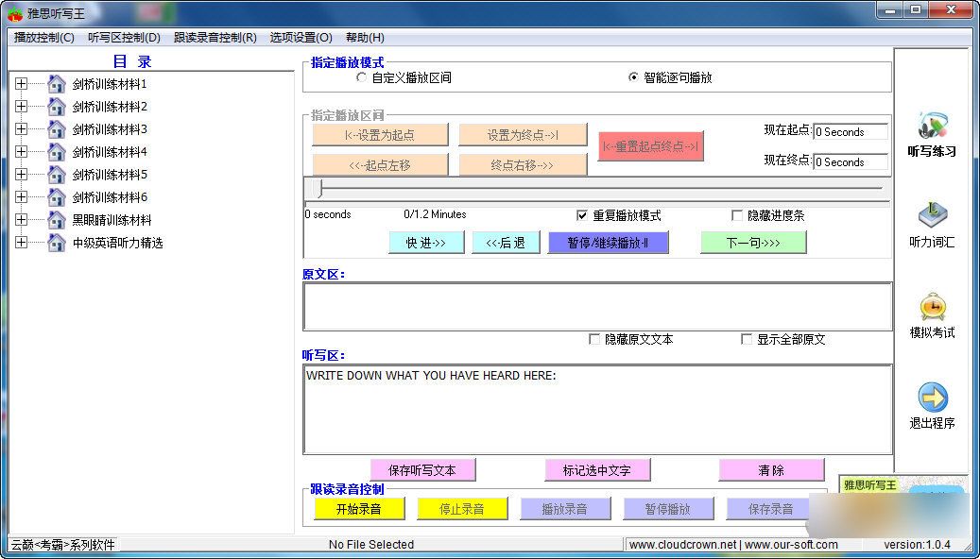Expand the 剑桥训练材料4 tree node
Viewport: 980px width, 559px height.
(22, 152)
